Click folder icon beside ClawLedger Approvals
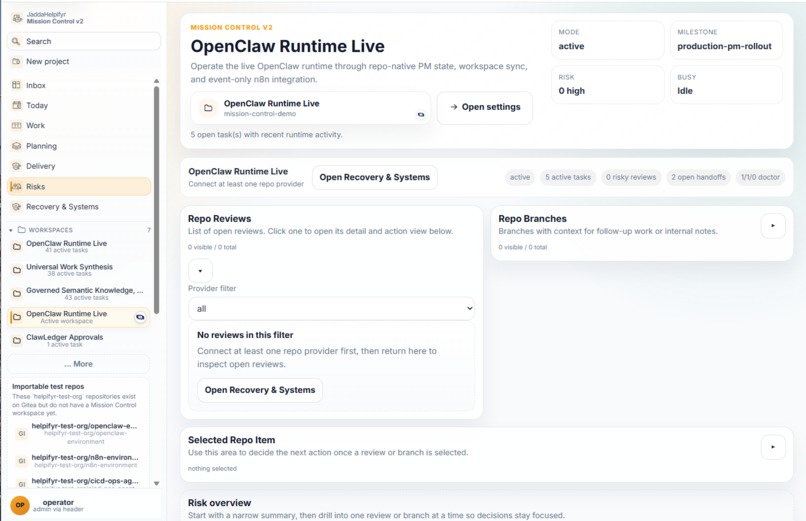This screenshot has height=521, width=806. tap(16, 340)
